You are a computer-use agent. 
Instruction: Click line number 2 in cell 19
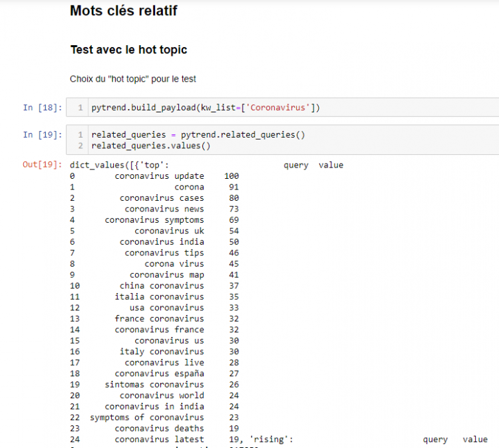81,146
